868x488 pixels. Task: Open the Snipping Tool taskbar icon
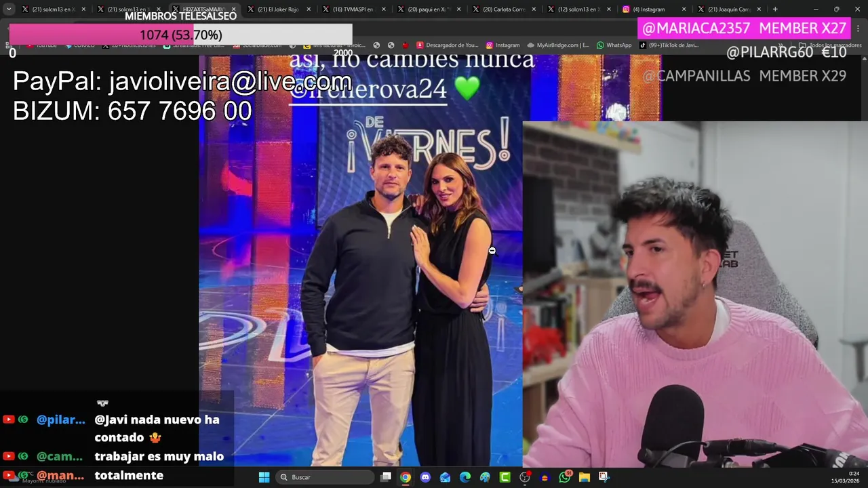pos(604,477)
